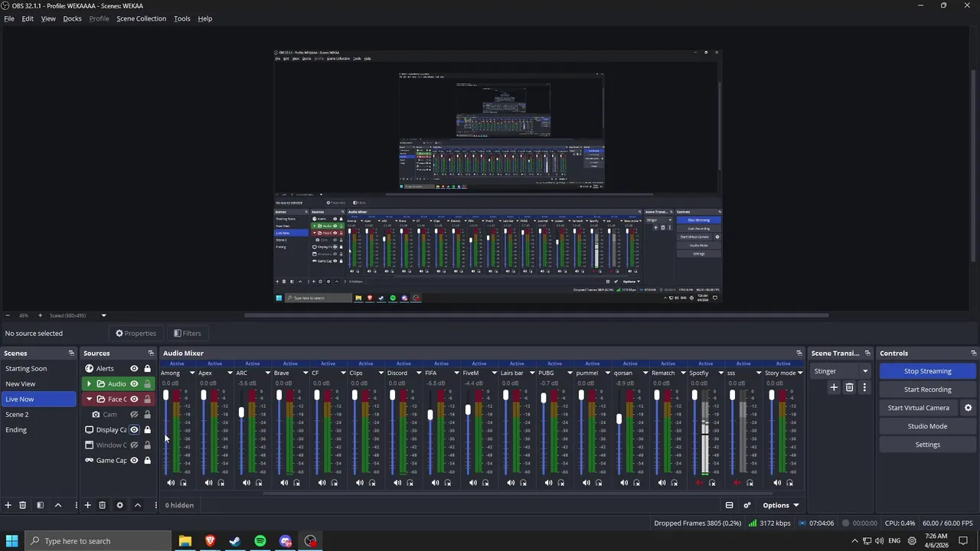Remove scene transition with trash icon
980x551 pixels.
(x=849, y=388)
